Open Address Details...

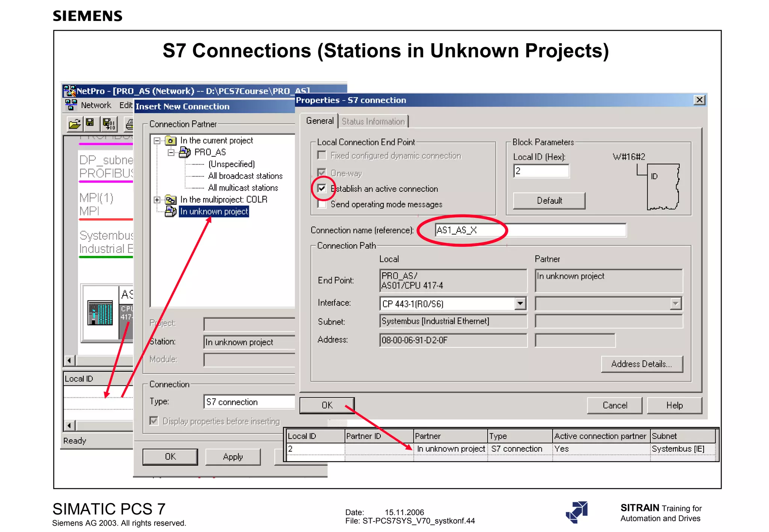point(642,364)
